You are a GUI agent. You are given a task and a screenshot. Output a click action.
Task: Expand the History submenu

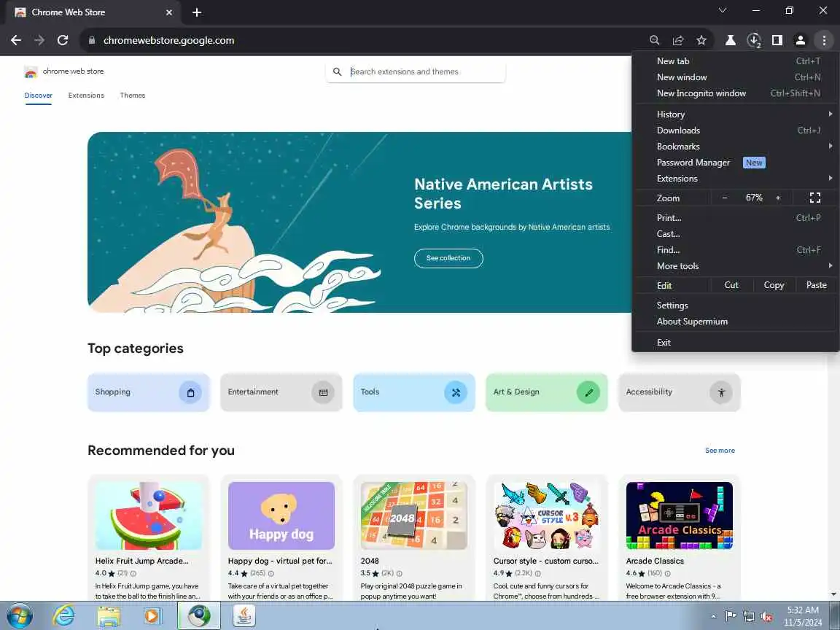[x=736, y=114]
